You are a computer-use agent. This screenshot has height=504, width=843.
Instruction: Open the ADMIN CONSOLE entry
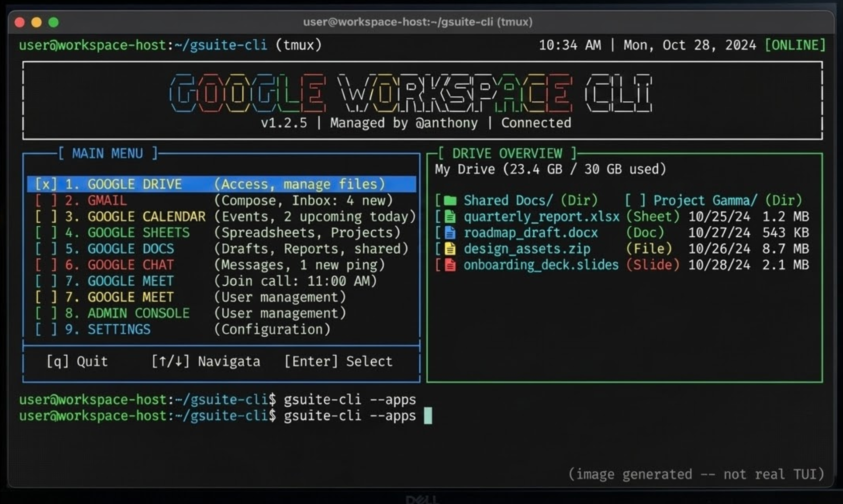coord(138,313)
